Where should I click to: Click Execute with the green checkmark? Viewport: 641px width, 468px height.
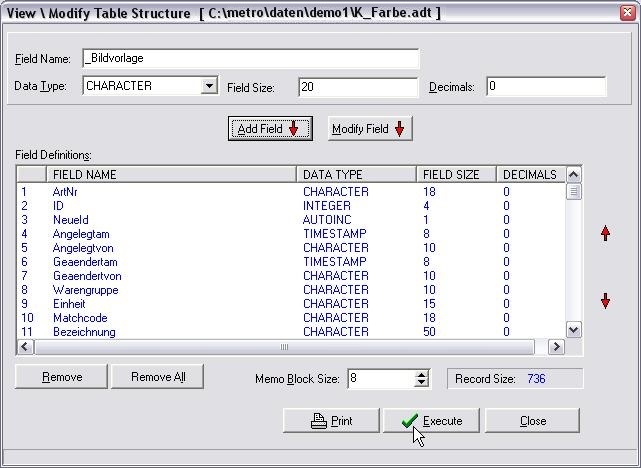coord(431,421)
